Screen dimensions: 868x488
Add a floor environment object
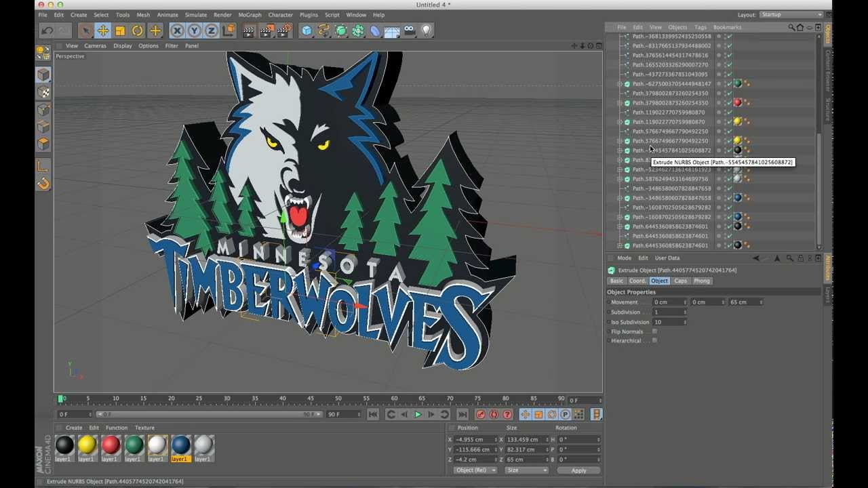392,30
